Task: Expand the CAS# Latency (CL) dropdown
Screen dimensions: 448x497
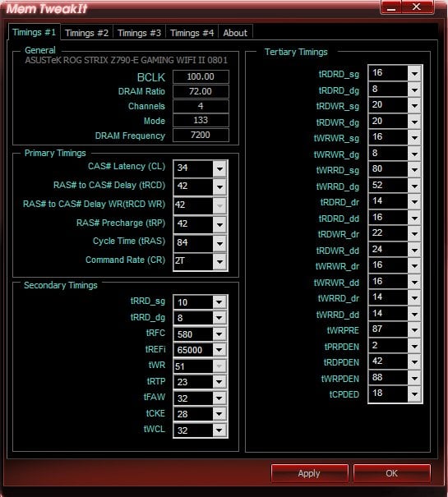Action: [x=219, y=168]
